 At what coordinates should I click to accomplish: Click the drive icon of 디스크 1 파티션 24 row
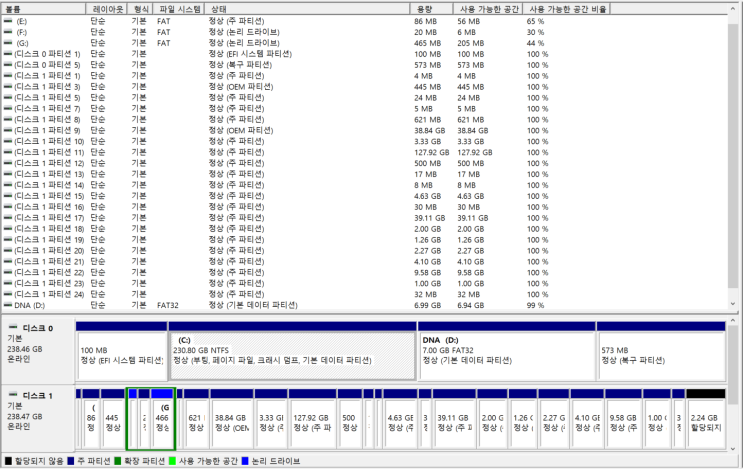pyautogui.click(x=8, y=294)
